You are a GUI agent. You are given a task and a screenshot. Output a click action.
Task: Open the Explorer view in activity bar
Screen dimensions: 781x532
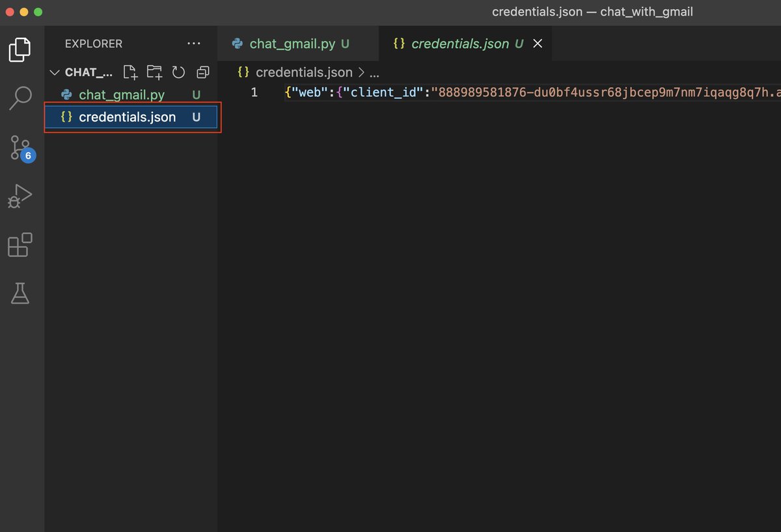tap(20, 49)
